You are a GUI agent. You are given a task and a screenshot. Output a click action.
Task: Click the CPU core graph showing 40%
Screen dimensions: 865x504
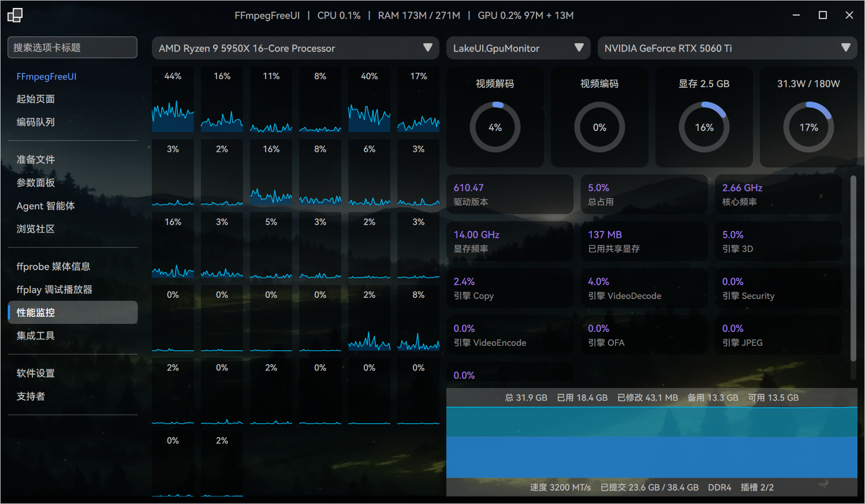click(x=369, y=99)
